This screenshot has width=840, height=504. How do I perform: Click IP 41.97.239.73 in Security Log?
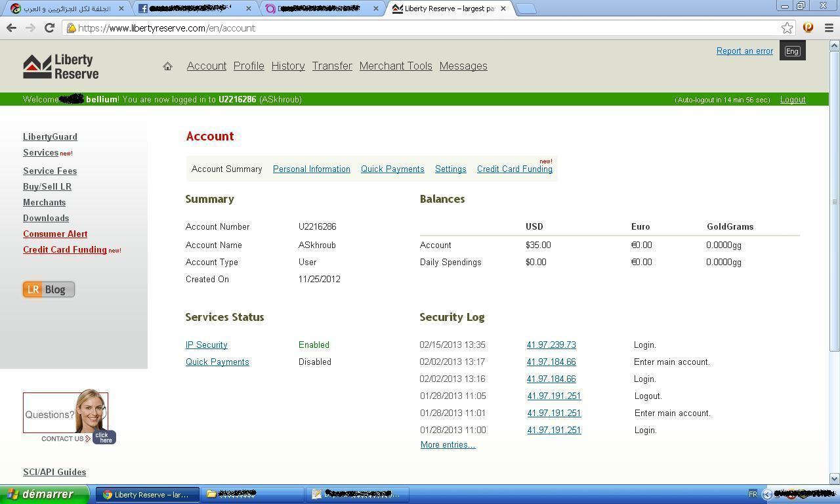(x=551, y=345)
